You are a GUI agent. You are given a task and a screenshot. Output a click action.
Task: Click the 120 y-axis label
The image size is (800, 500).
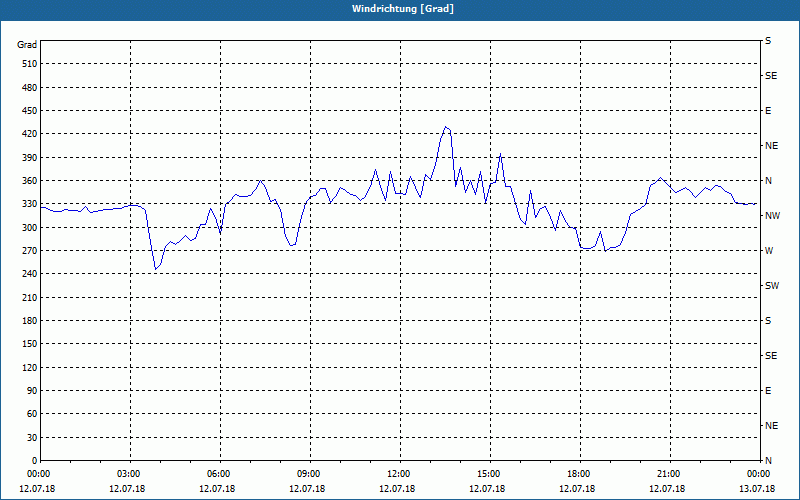pos(30,367)
